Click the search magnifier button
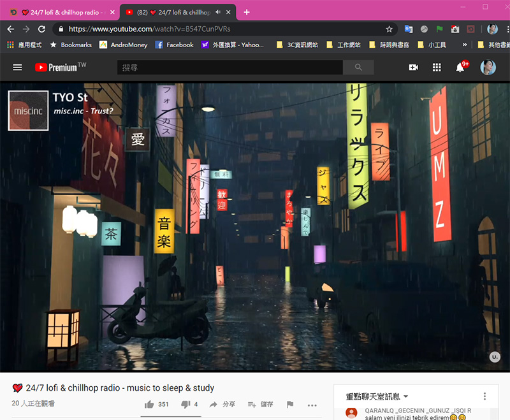Image resolution: width=510 pixels, height=420 pixels. point(358,67)
